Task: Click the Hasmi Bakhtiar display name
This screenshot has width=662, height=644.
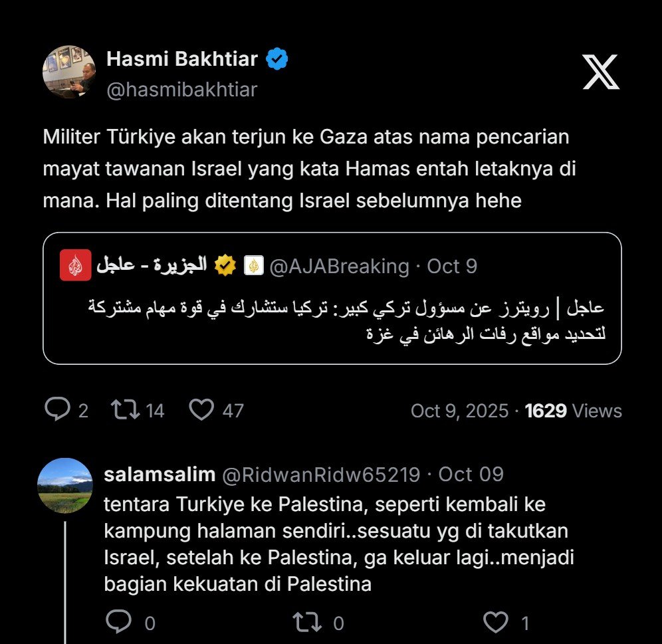Action: tap(182, 60)
